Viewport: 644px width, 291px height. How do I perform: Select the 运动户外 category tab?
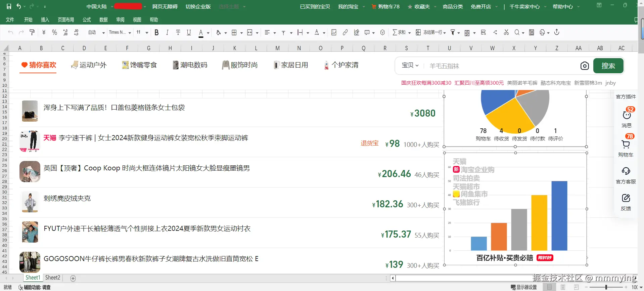coord(89,65)
